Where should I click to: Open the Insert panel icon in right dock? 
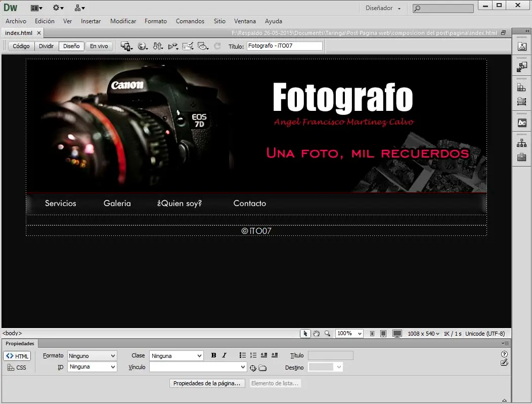(522, 88)
